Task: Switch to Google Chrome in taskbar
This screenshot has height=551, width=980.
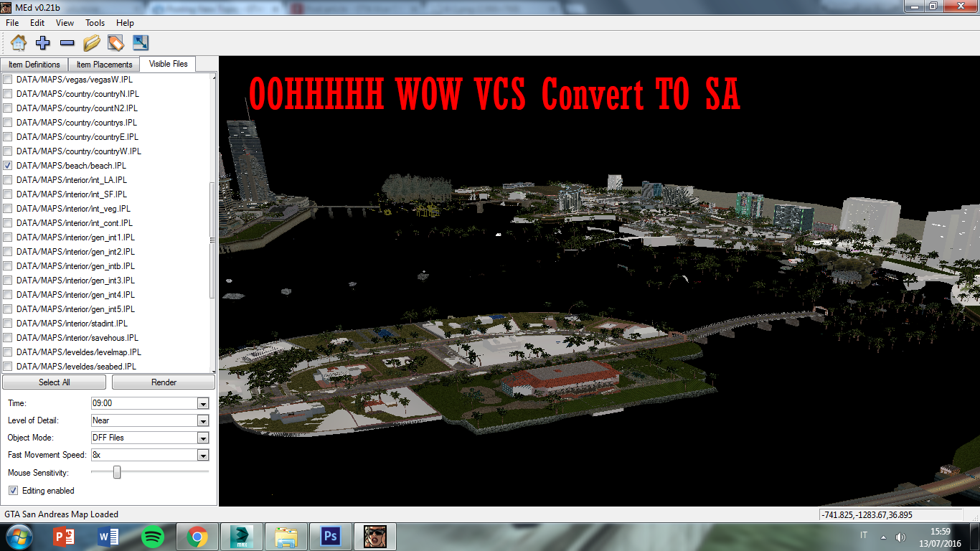Action: point(197,536)
